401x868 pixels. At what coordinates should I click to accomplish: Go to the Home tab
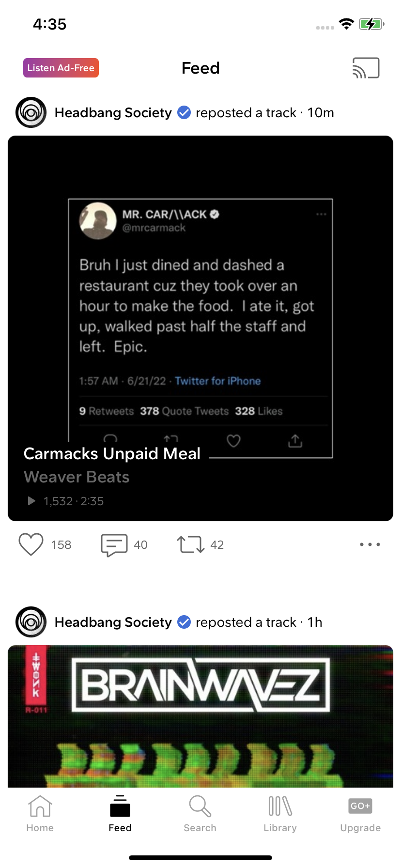click(40, 814)
